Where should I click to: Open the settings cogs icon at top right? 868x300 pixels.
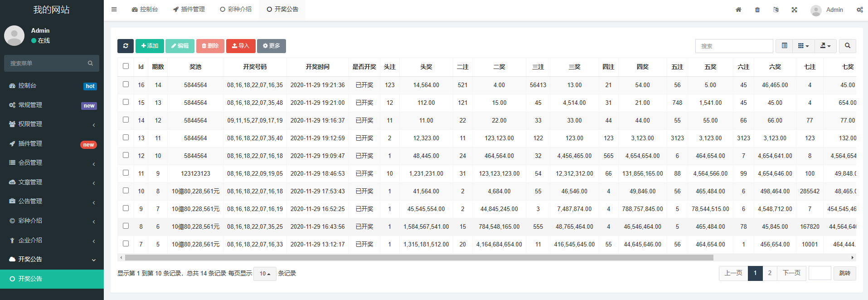pyautogui.click(x=860, y=10)
